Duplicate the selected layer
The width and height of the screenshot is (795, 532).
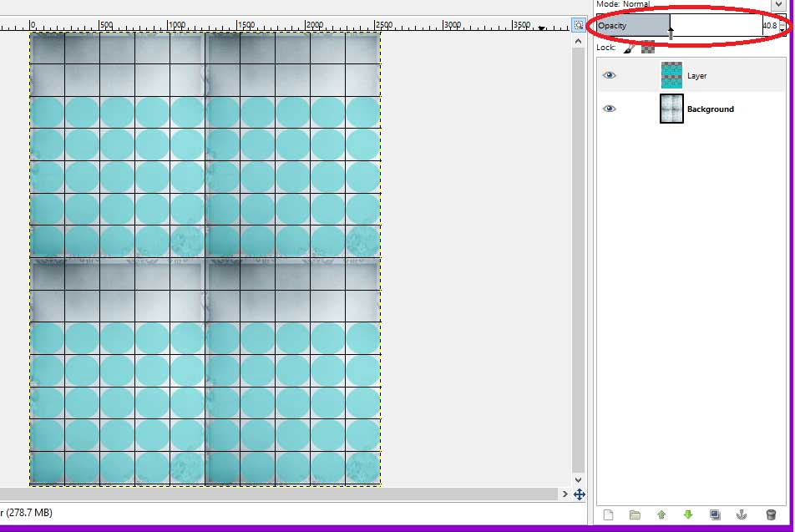[715, 514]
